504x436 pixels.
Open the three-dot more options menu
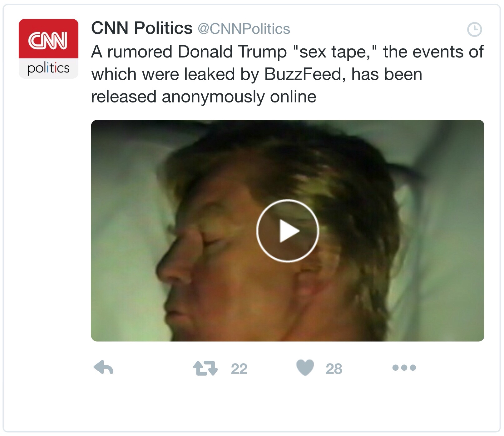(x=404, y=368)
